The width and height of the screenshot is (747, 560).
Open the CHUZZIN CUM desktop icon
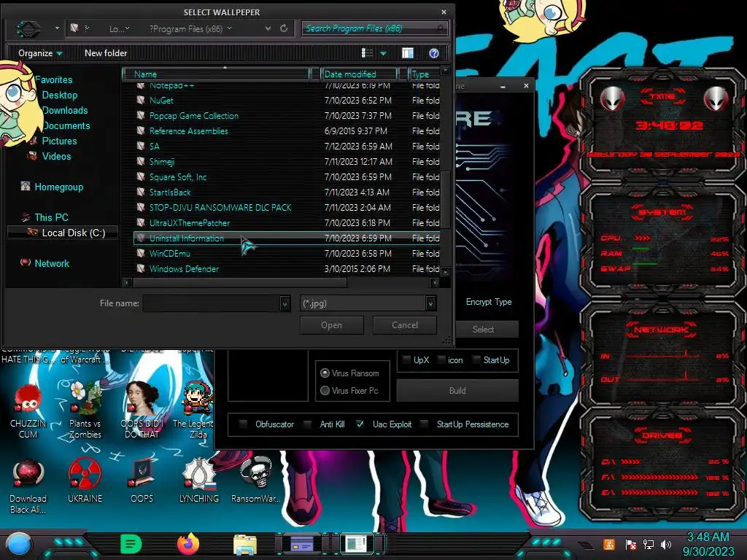(x=28, y=412)
